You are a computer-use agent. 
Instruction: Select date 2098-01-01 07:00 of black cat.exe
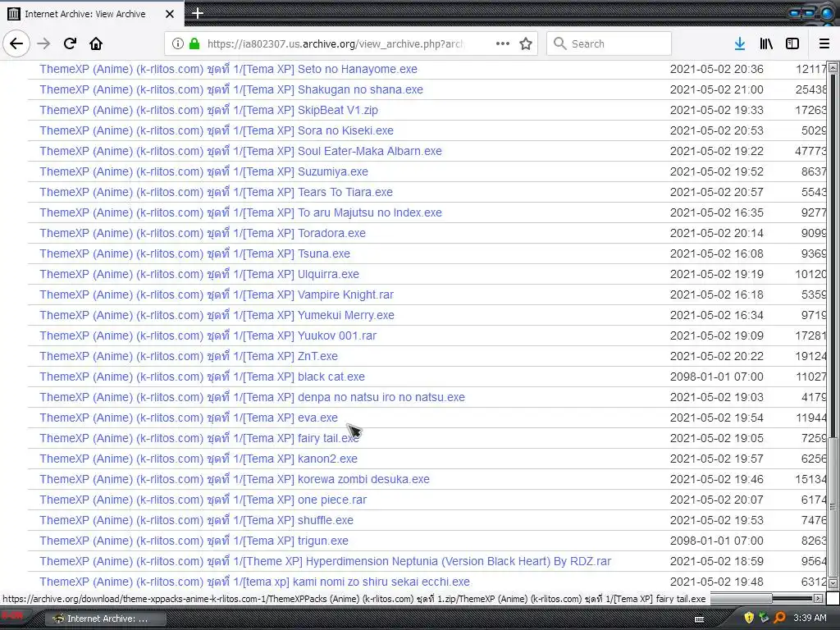pos(716,377)
